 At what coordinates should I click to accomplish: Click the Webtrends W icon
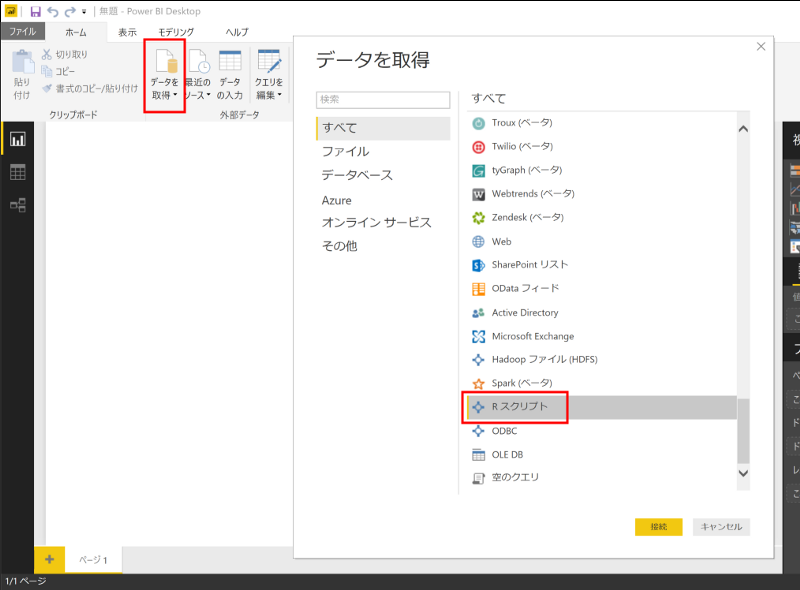click(x=478, y=194)
